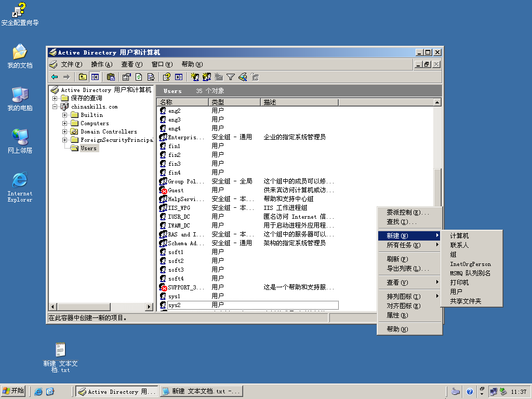The width and height of the screenshot is (532, 399).
Task: Click the chinaskills.com domain icon in tree
Action: click(64, 107)
